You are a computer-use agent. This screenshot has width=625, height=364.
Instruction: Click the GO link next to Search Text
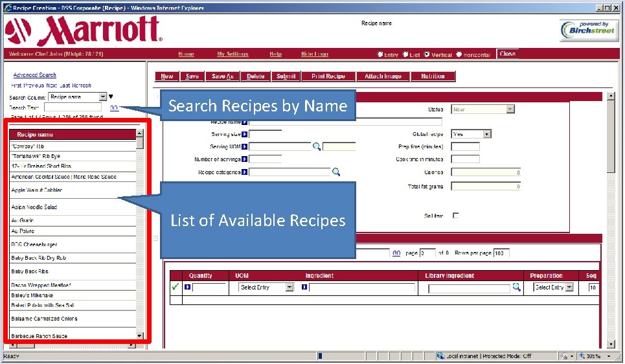pos(114,108)
